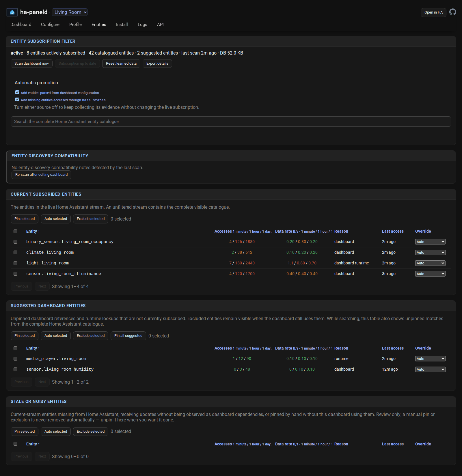
Task: Click the '12m ago' last access cell
Action: point(390,369)
